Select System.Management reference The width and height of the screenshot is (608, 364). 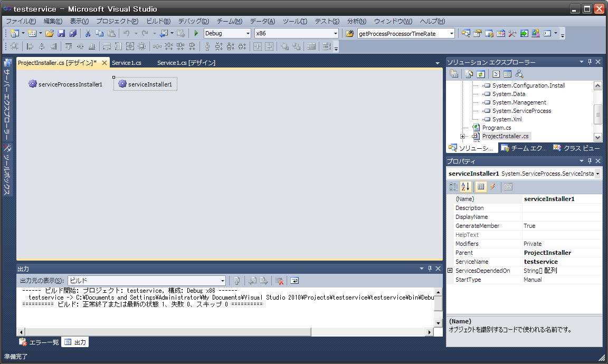click(x=519, y=102)
